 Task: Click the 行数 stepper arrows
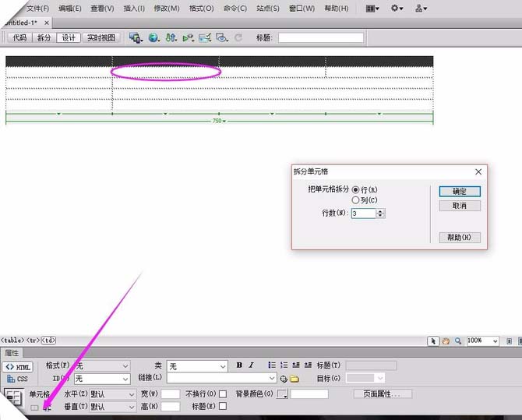click(380, 214)
